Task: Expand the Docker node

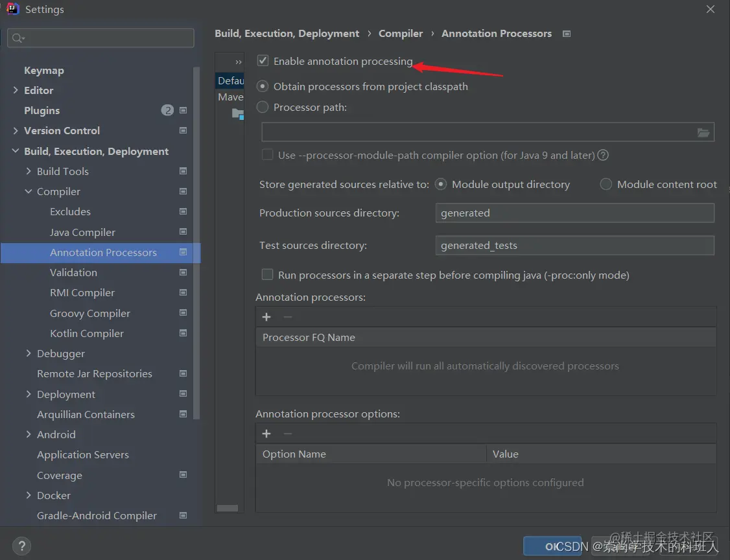Action: (29, 495)
